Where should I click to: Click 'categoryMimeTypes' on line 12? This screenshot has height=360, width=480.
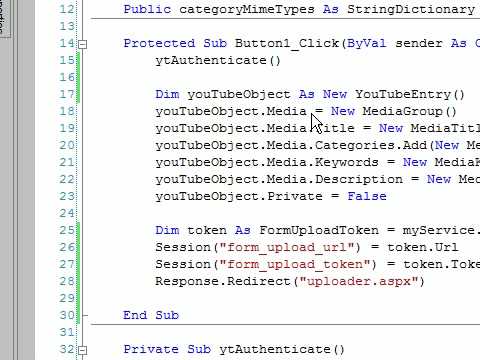click(247, 9)
